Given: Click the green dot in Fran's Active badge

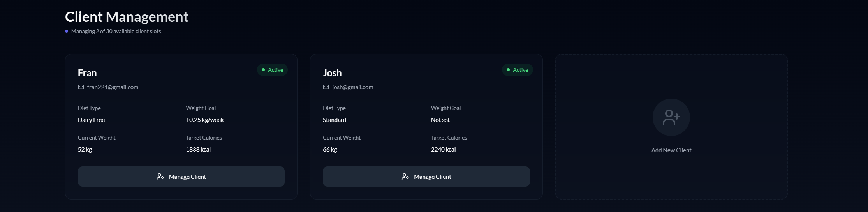Looking at the screenshot, I should (263, 70).
